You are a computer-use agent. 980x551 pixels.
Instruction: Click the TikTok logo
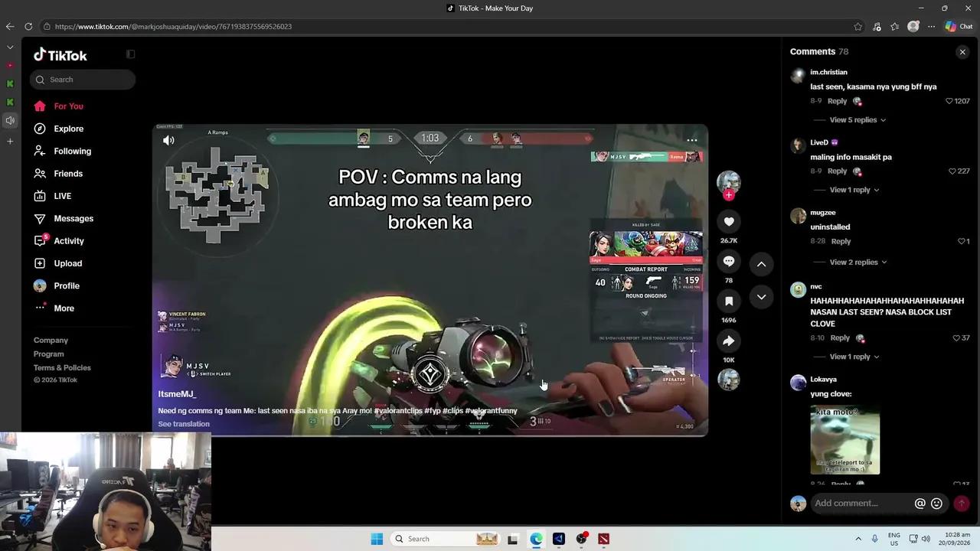click(60, 55)
